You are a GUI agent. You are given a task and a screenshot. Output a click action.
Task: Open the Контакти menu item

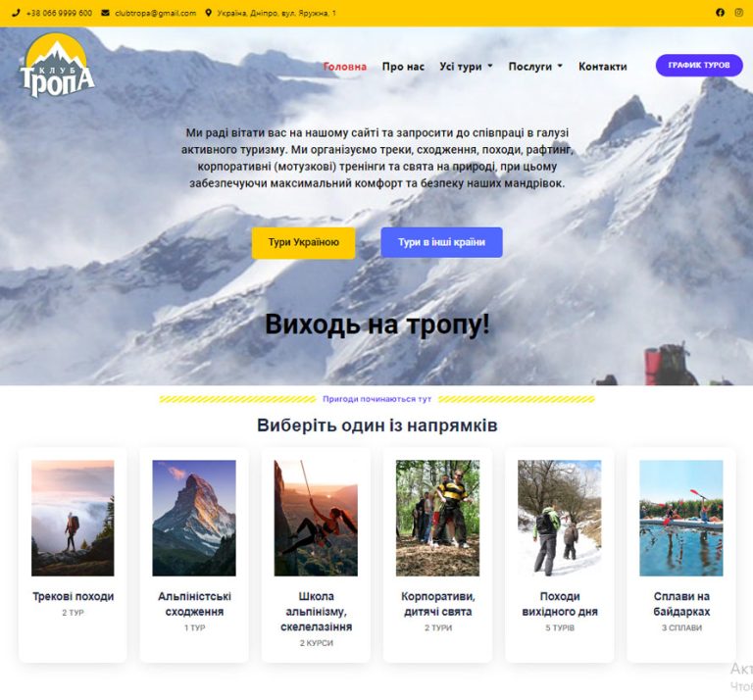pos(602,67)
